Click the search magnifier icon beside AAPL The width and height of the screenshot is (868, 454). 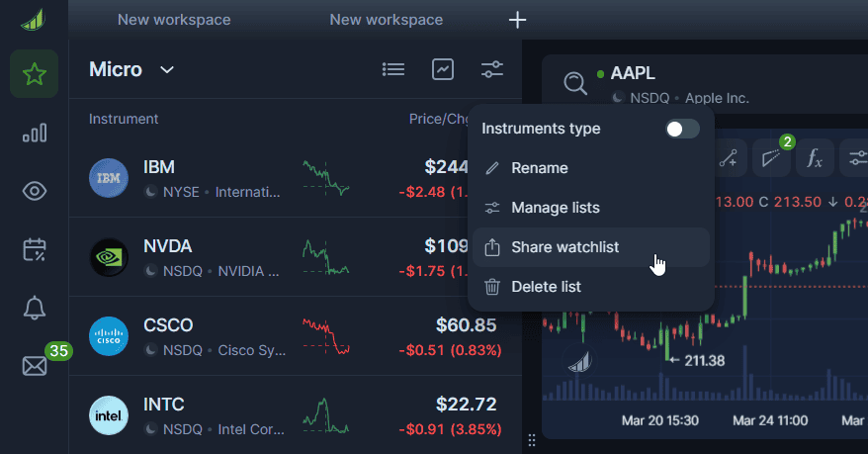tap(575, 84)
